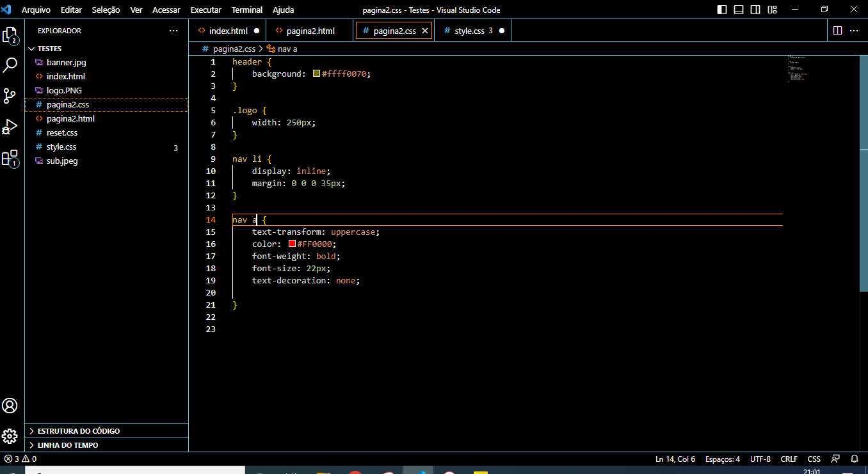Open index.html in the explorer
Image resolution: width=868 pixels, height=474 pixels.
pos(106,77)
